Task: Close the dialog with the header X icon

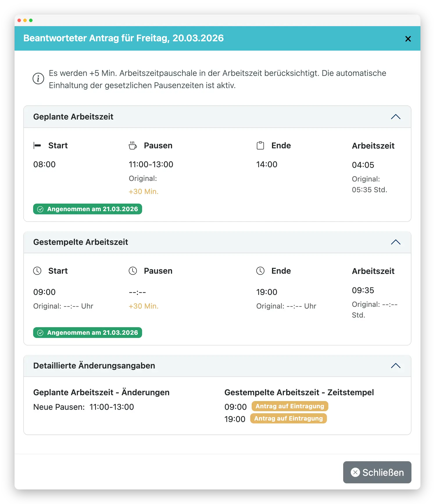Action: (408, 39)
